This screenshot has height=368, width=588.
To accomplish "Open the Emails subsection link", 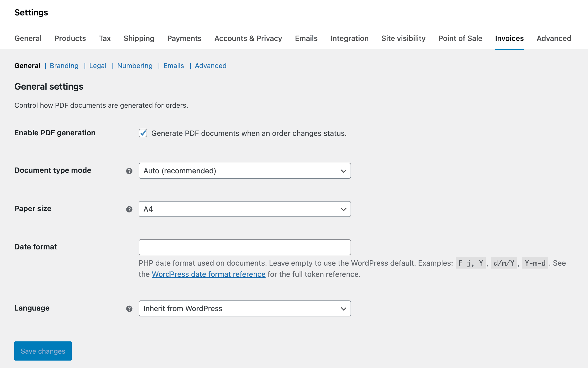I will [x=174, y=66].
